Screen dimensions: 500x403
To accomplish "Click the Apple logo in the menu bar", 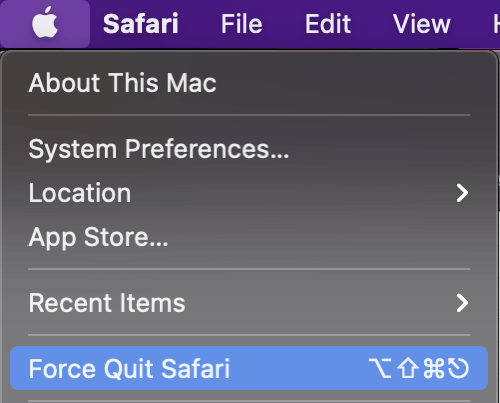I will (x=45, y=22).
